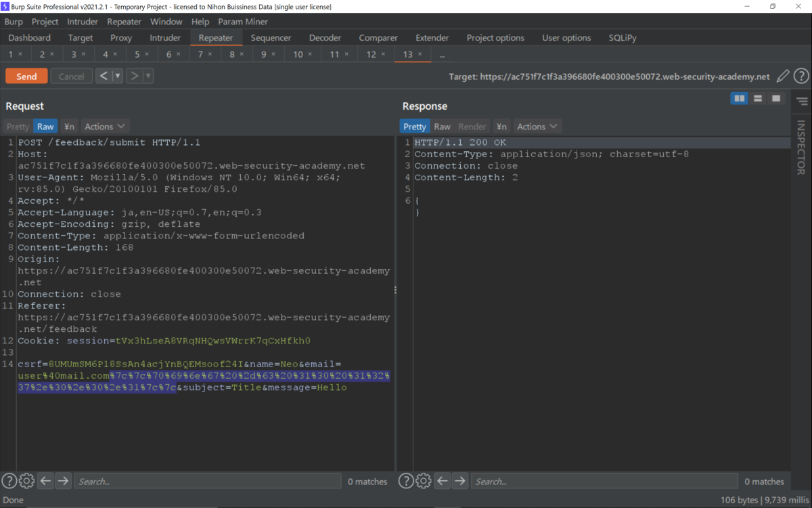Image resolution: width=812 pixels, height=508 pixels.
Task: Switch to the Intruder tool tab
Action: tap(165, 38)
